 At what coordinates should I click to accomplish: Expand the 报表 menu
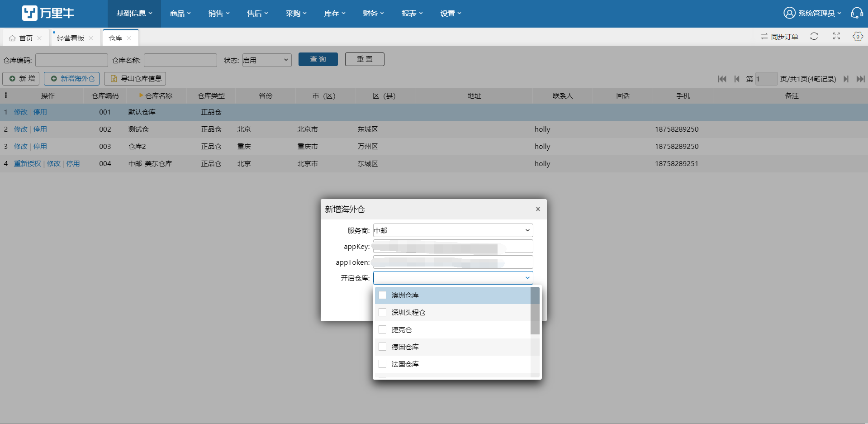coord(412,14)
